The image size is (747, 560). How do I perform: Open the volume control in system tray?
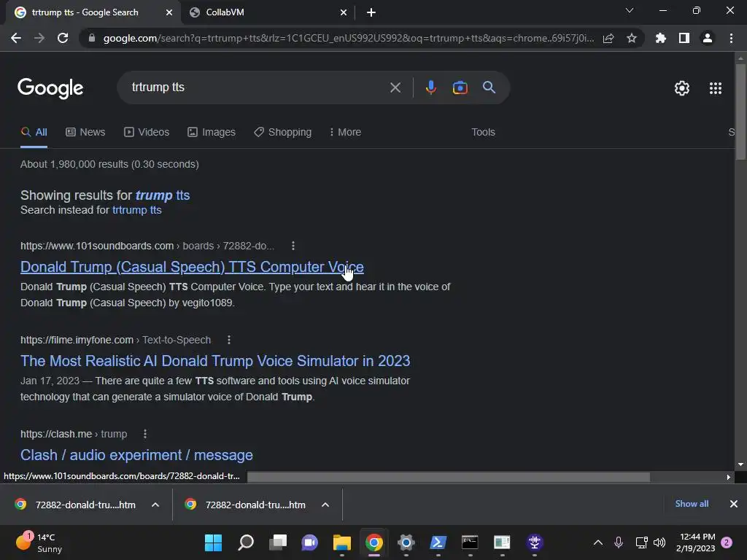click(x=659, y=542)
